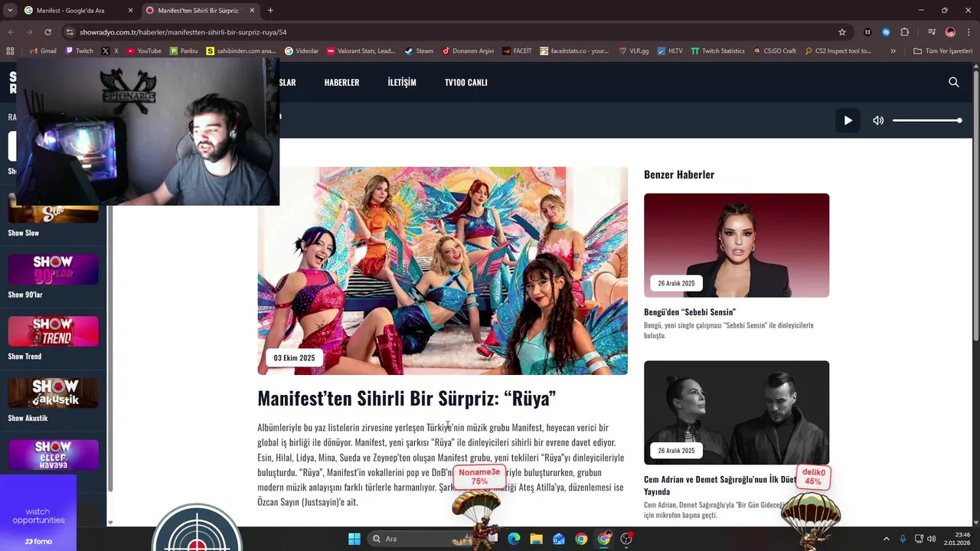Open the tab search dropdown arrow

[x=9, y=10]
